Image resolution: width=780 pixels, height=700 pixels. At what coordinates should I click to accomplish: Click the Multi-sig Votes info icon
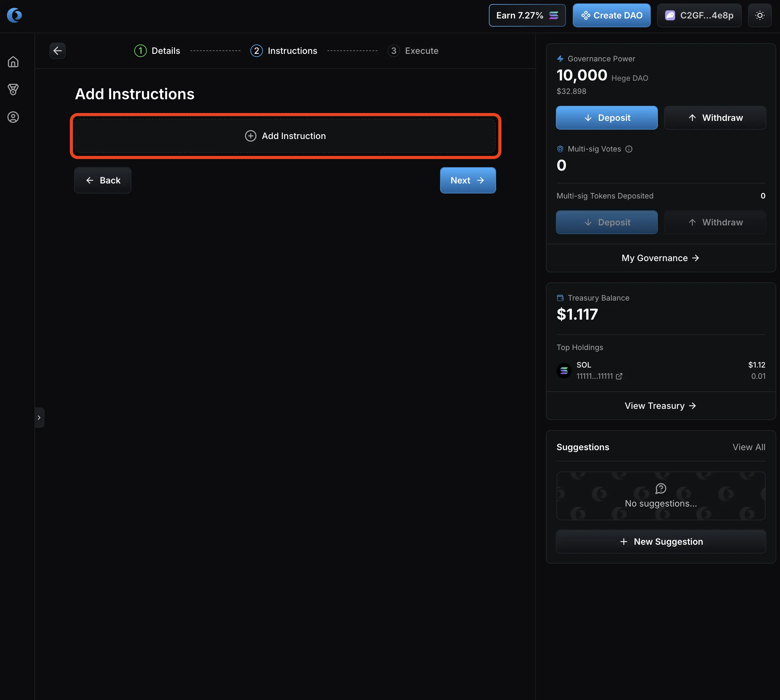(x=629, y=149)
